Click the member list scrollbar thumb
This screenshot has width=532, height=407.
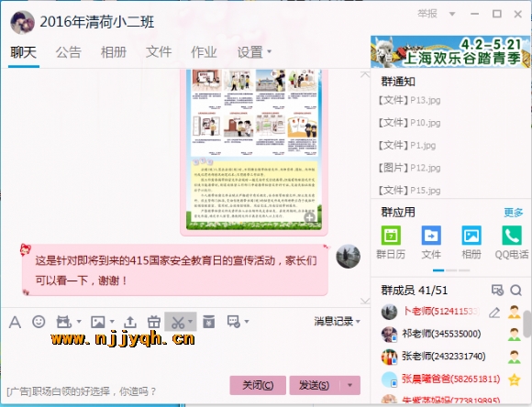tap(526, 323)
